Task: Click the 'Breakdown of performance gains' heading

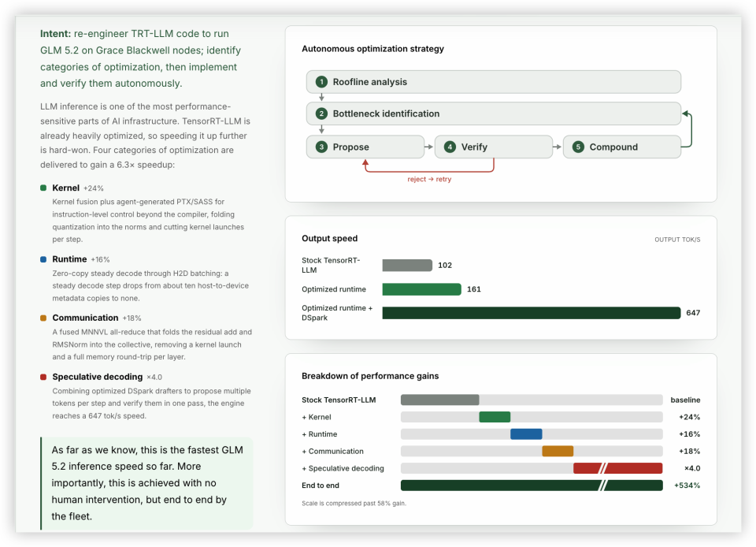Action: tap(370, 376)
